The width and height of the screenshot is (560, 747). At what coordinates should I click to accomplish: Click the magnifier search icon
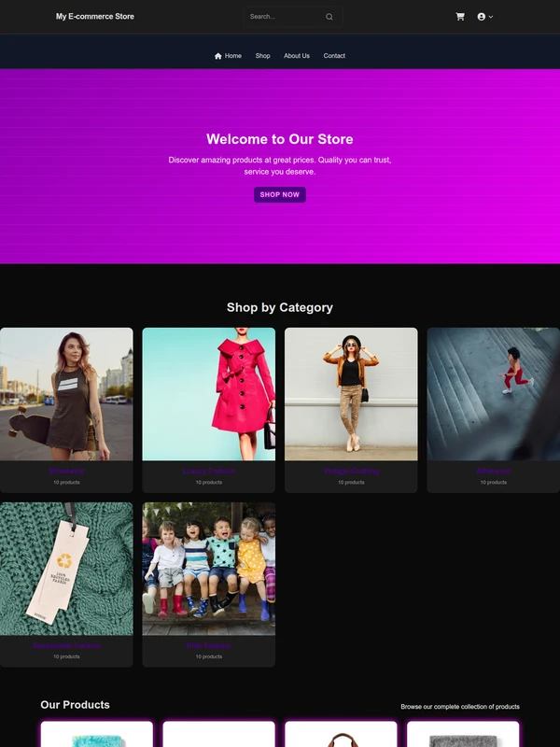(x=329, y=17)
